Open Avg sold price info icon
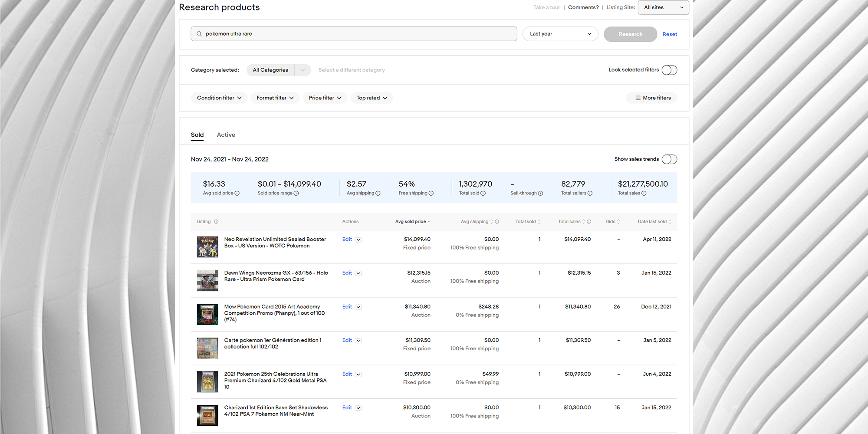 point(237,194)
